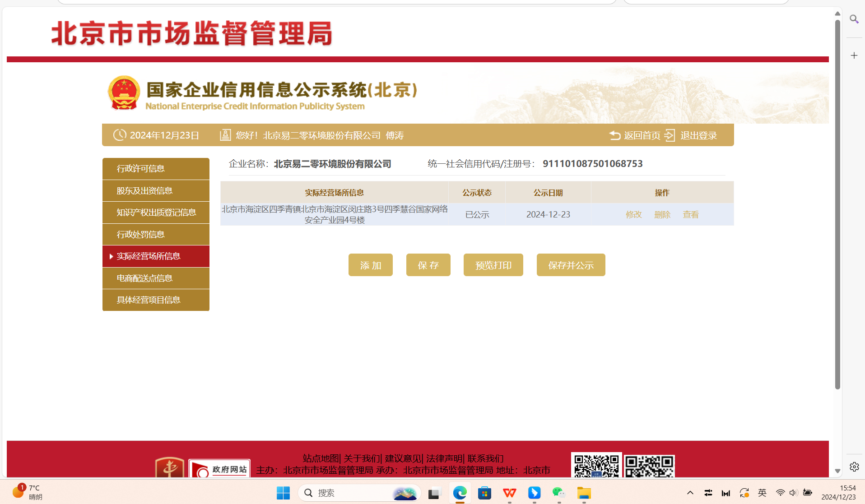Click the business address cell text
Screen dimensions: 865x504
(x=335, y=214)
